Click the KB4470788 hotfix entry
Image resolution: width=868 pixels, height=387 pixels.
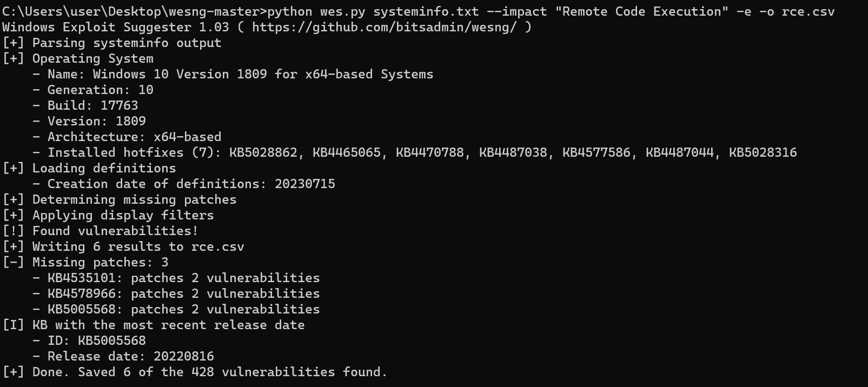[430, 152]
